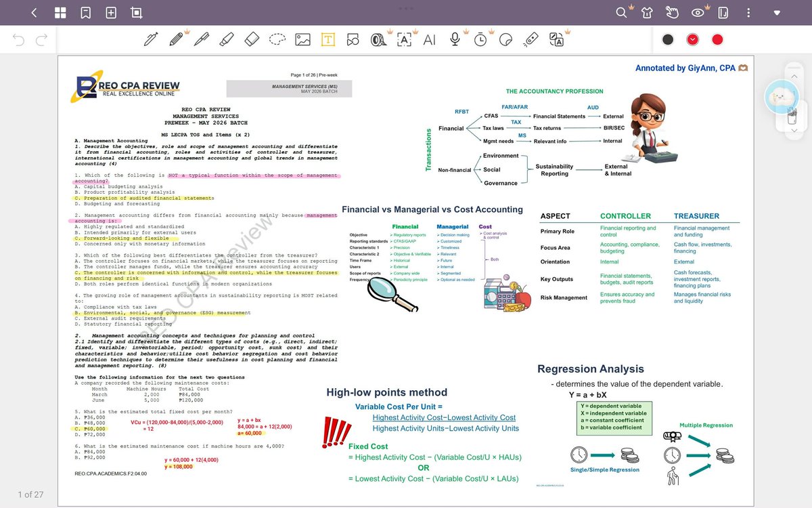The height and width of the screenshot is (508, 812).
Task: Tap the floating cloud assistant button
Action: (x=781, y=97)
